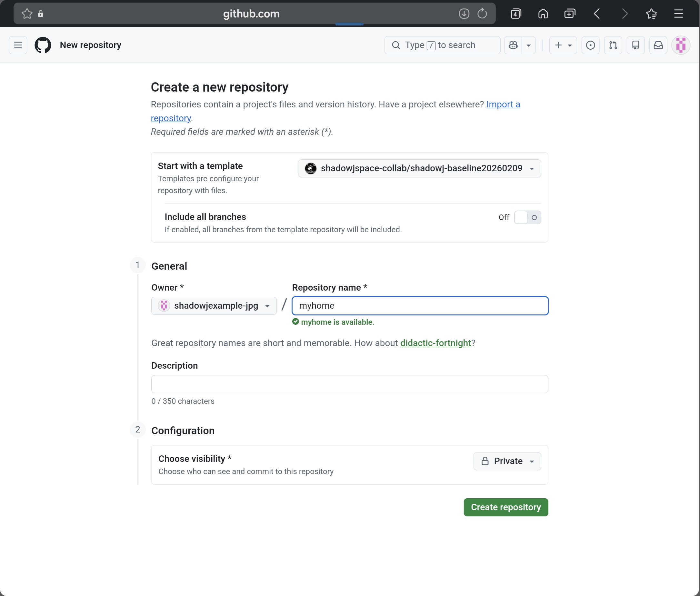Enable Include all branches toggle
The image size is (700, 596).
click(527, 217)
